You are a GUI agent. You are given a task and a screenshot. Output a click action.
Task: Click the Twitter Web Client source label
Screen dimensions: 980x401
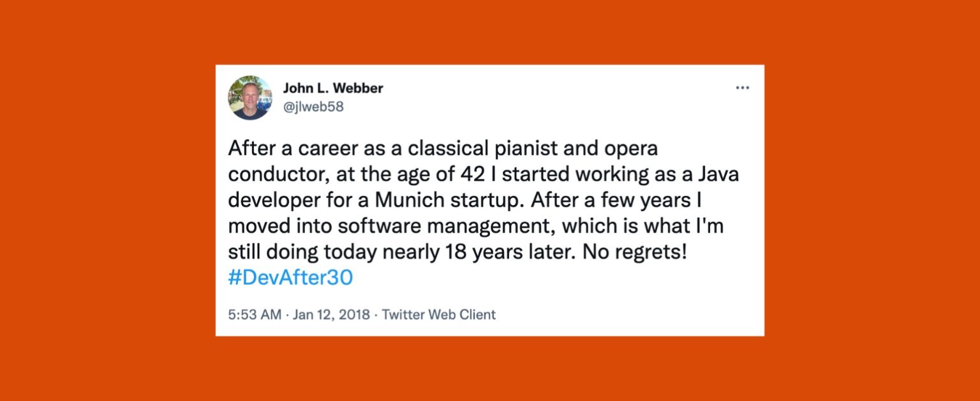[x=438, y=314]
